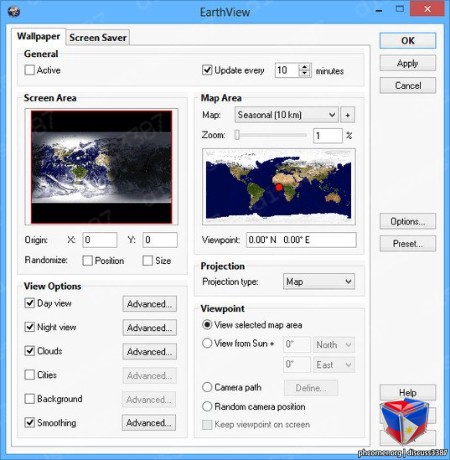
Task: Open the Preset dialog
Action: click(x=408, y=244)
